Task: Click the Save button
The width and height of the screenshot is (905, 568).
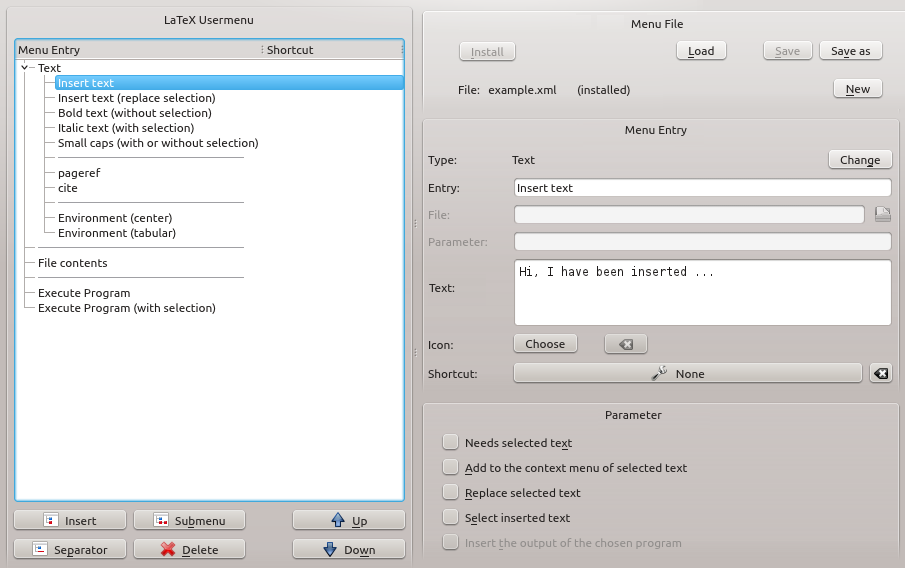Action: pyautogui.click(x=787, y=51)
